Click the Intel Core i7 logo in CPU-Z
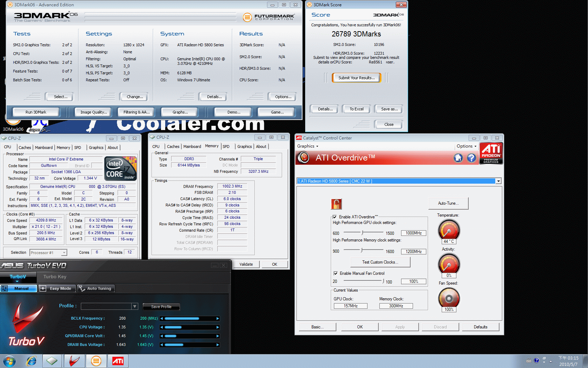The image size is (588, 368). pos(121,169)
